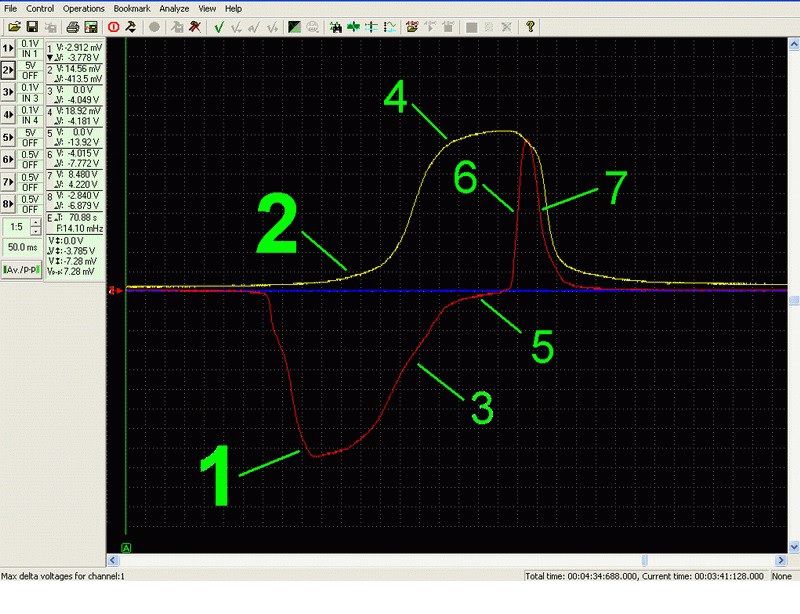Open channel 1 range 0.1V selector
The image size is (800, 614).
click(30, 44)
